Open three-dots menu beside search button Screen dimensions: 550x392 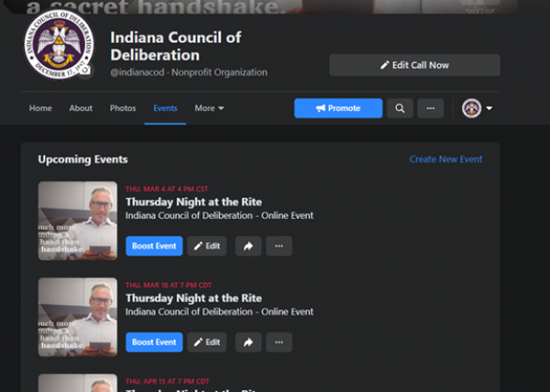coord(431,108)
